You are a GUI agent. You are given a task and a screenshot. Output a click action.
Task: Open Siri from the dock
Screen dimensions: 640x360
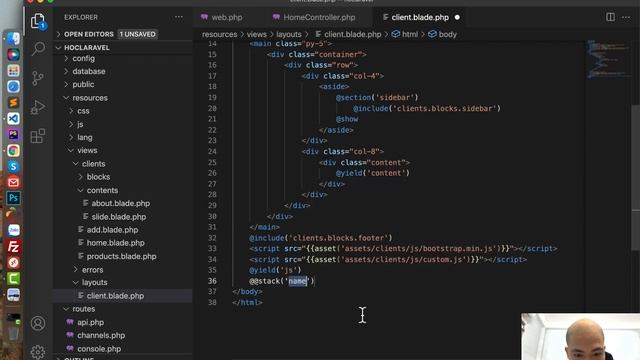pos(13,54)
